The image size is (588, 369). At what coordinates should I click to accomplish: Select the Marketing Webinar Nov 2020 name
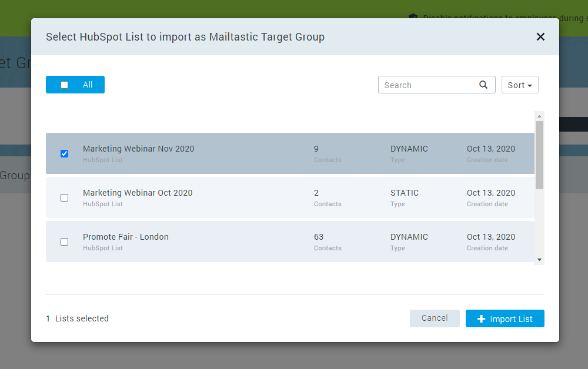click(138, 149)
